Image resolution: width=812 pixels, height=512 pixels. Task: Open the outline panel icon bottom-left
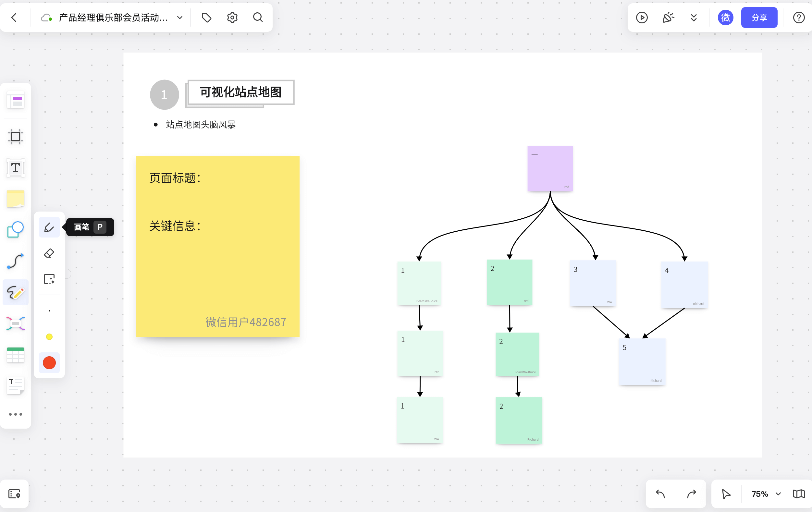(x=14, y=494)
